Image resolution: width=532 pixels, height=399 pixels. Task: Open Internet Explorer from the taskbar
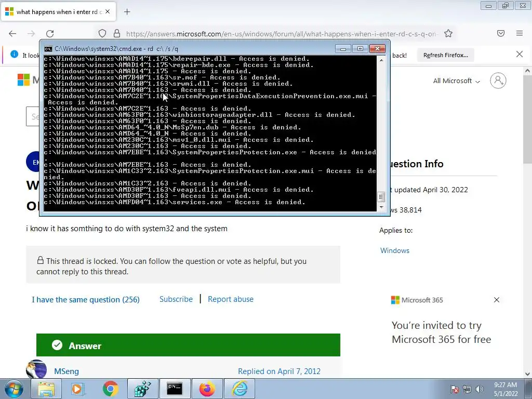[240, 389]
